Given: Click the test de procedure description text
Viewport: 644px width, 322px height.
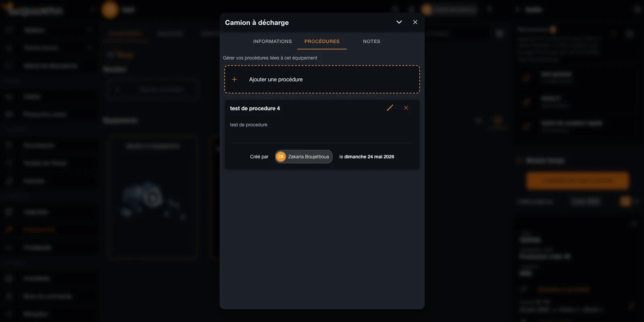Looking at the screenshot, I should (x=249, y=125).
